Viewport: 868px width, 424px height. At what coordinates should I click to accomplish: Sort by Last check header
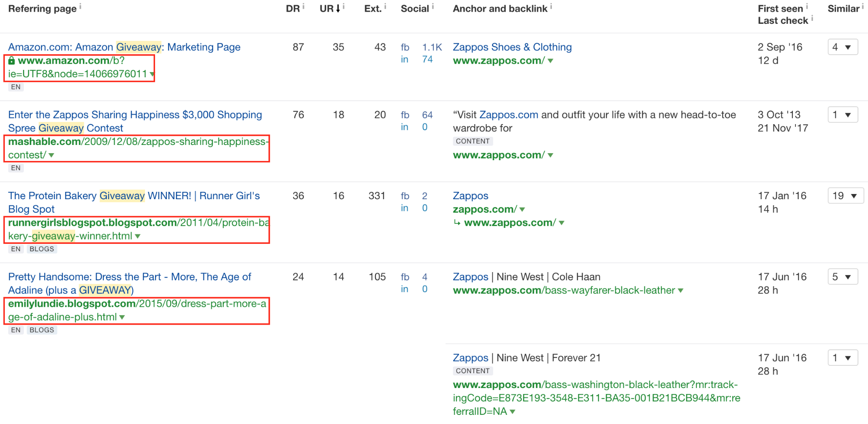[x=783, y=20]
